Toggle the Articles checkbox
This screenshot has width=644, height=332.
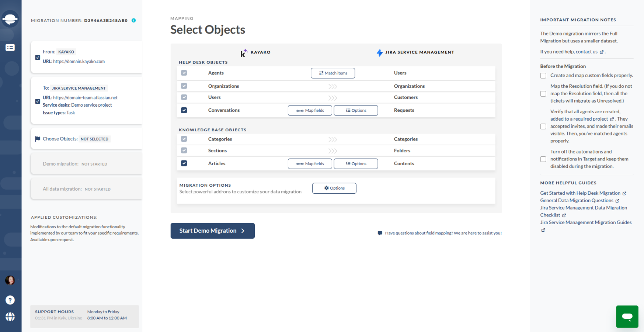184,163
